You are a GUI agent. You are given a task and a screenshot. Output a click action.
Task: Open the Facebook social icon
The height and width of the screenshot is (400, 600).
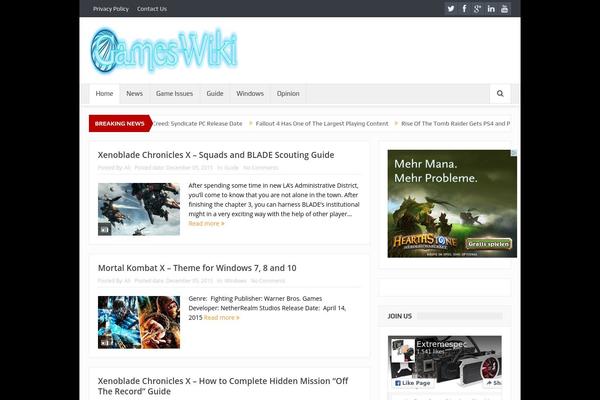click(464, 8)
